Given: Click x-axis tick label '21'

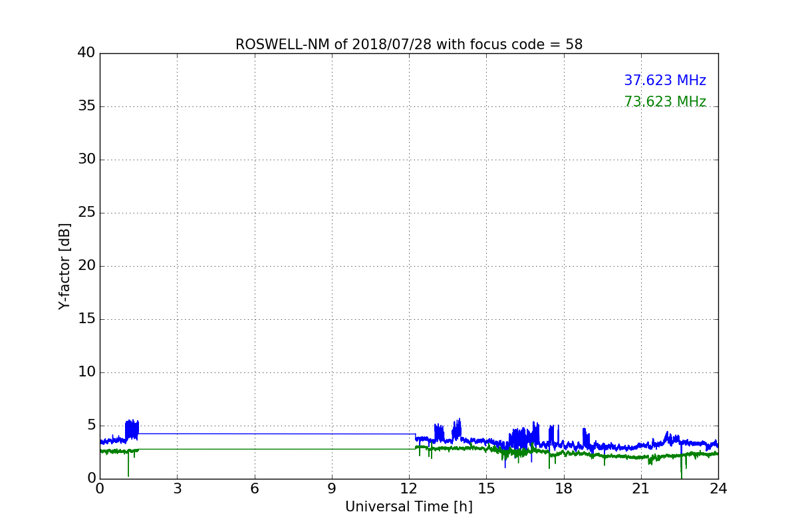Looking at the screenshot, I should click(x=641, y=488).
